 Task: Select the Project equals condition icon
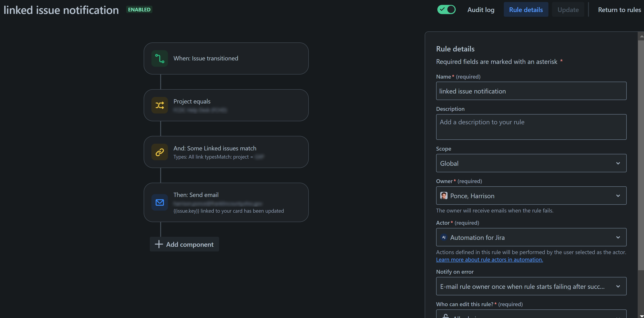coord(159,105)
